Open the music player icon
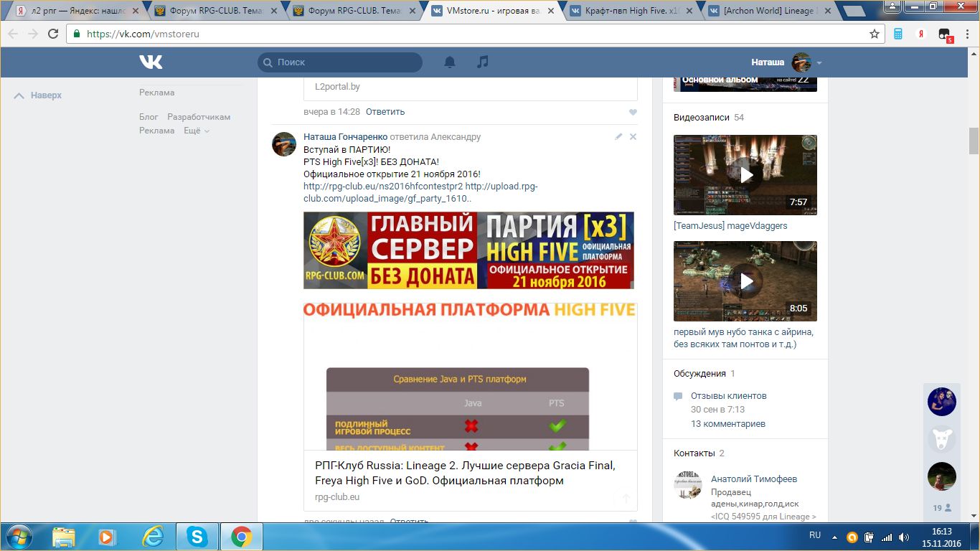This screenshot has width=980, height=551. [483, 62]
